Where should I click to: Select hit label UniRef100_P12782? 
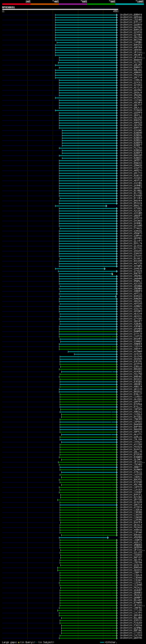(131, 63)
